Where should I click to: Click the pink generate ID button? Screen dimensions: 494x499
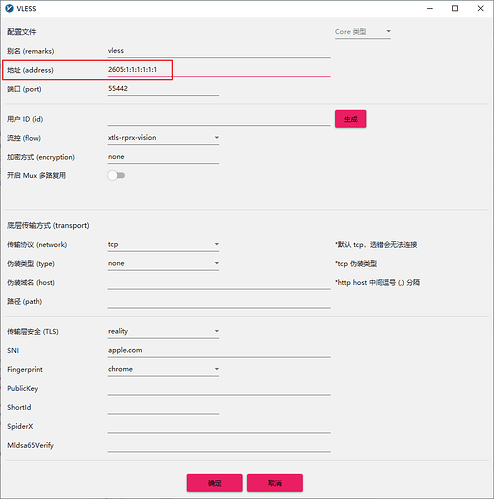(350, 119)
